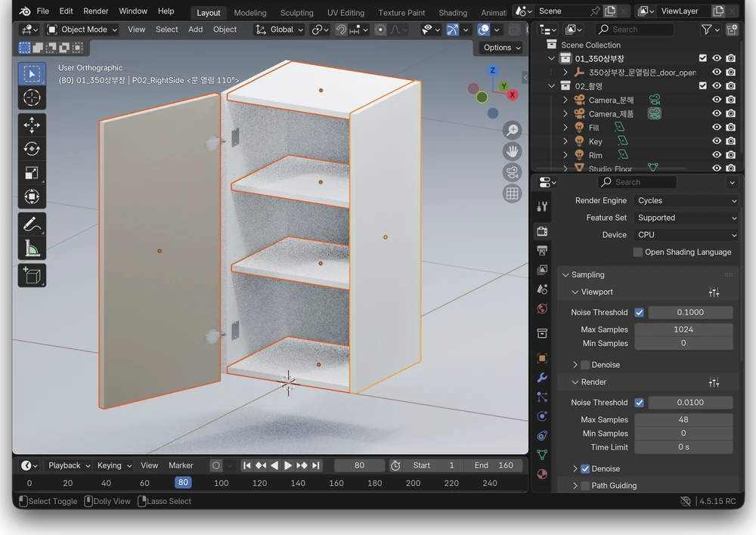Disable Viewport Noise Threshold checkbox
The width and height of the screenshot is (756, 535).
(x=640, y=312)
